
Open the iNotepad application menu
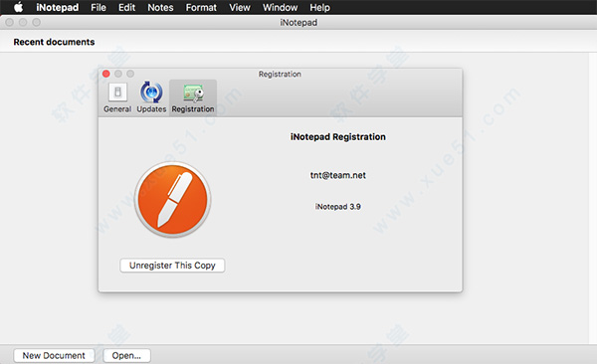click(58, 7)
